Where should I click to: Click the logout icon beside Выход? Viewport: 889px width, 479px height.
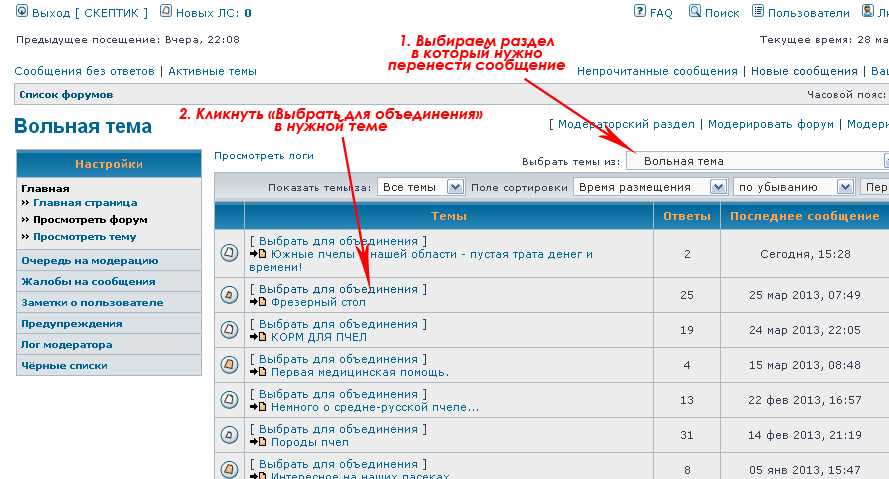[22, 13]
